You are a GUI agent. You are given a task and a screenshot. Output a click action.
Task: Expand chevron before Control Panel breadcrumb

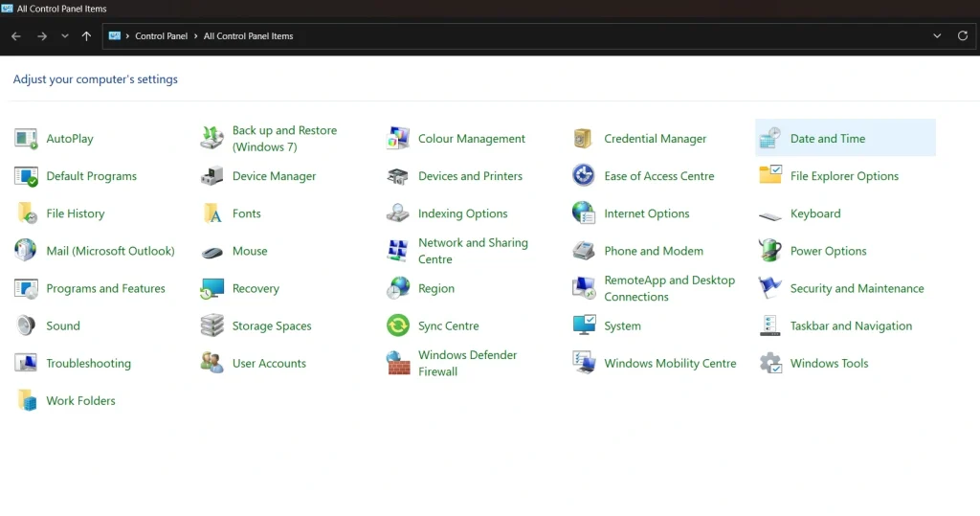(x=127, y=36)
